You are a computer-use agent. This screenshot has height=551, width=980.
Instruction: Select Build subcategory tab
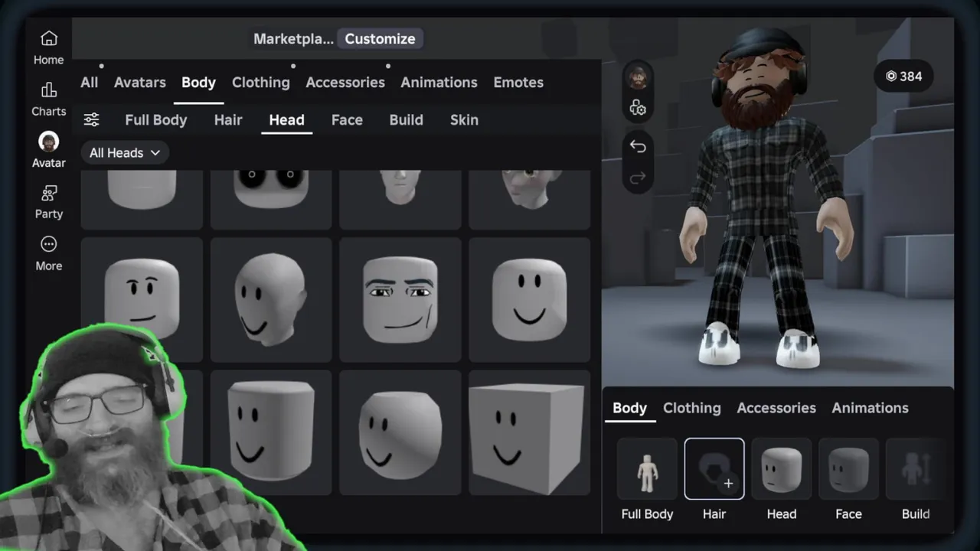coord(406,119)
